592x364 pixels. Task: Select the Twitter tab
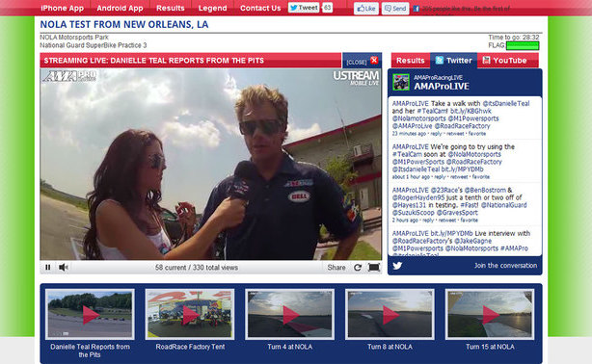tap(454, 61)
